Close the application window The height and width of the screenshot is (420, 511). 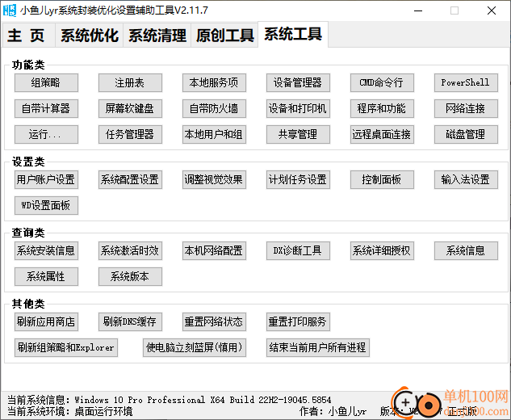point(492,10)
